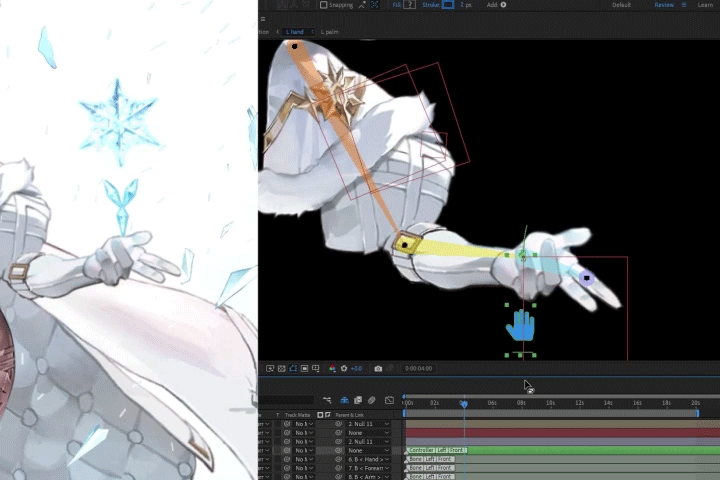
Task: Click the 0:00:04:00 preview timecode
Action: 418,368
